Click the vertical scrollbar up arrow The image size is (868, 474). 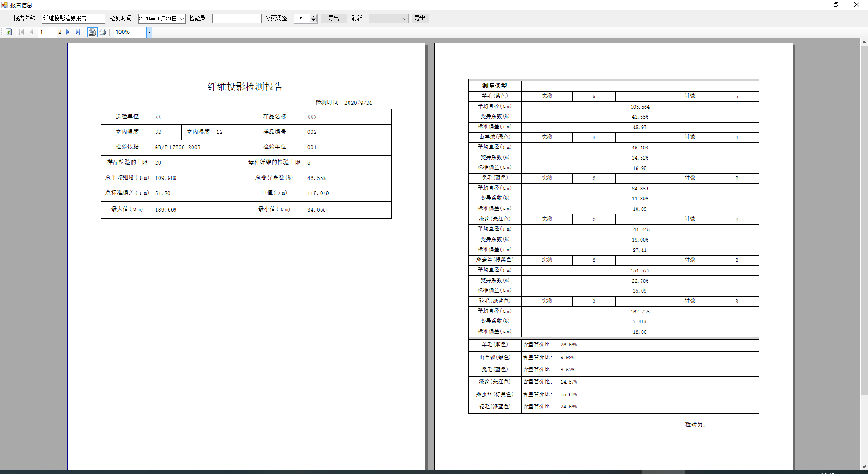[x=864, y=42]
